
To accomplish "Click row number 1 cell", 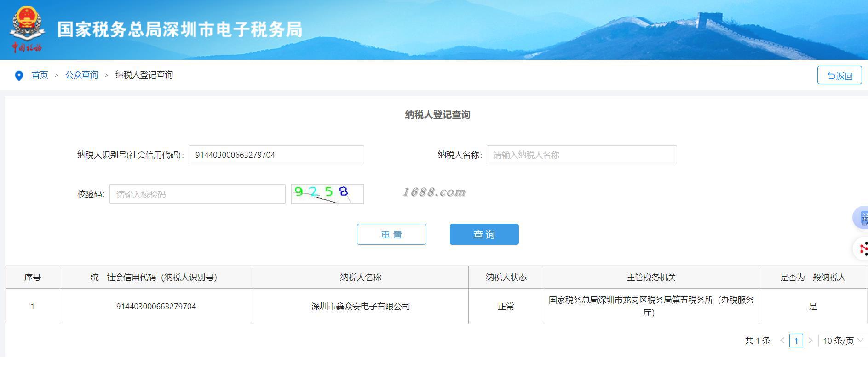I will [32, 306].
